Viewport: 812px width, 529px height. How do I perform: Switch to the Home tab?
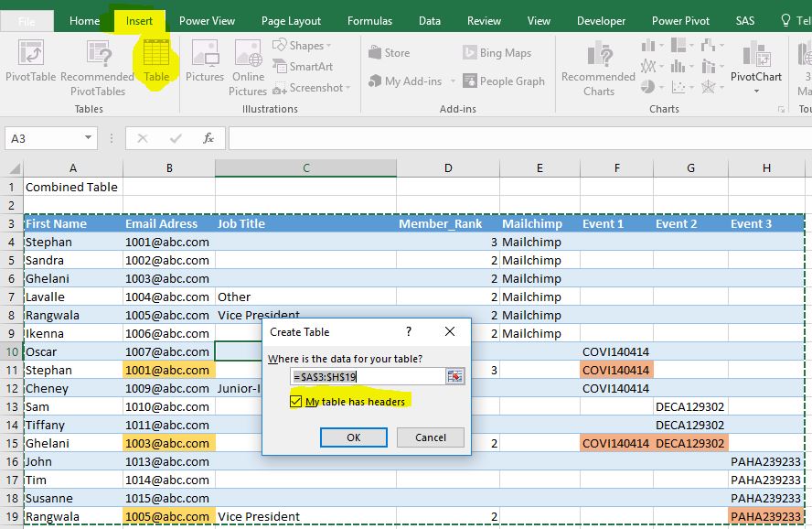(x=84, y=21)
